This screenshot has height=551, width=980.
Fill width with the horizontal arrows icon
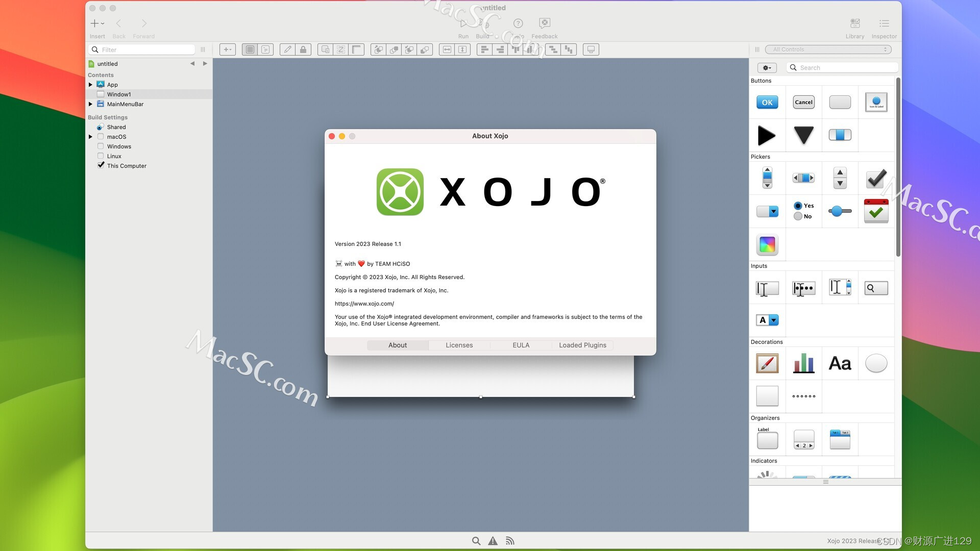pos(447,49)
